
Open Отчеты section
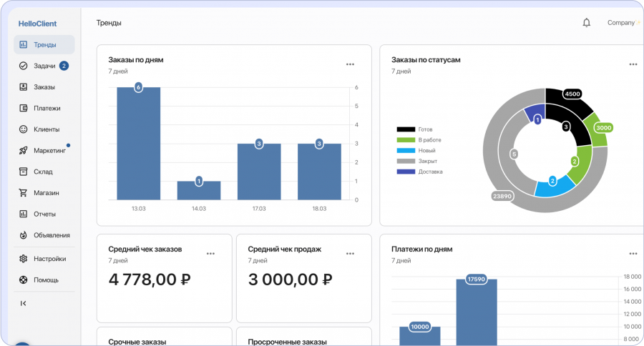(x=44, y=214)
